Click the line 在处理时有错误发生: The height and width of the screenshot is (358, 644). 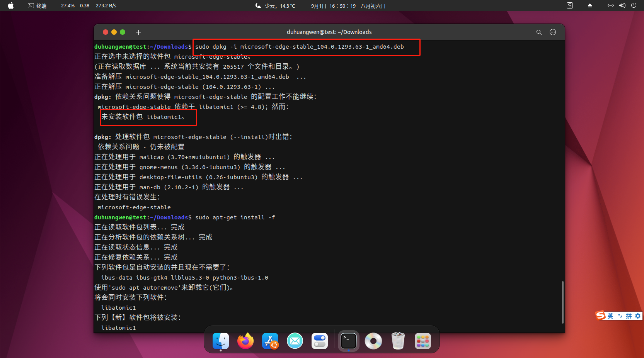(x=127, y=197)
